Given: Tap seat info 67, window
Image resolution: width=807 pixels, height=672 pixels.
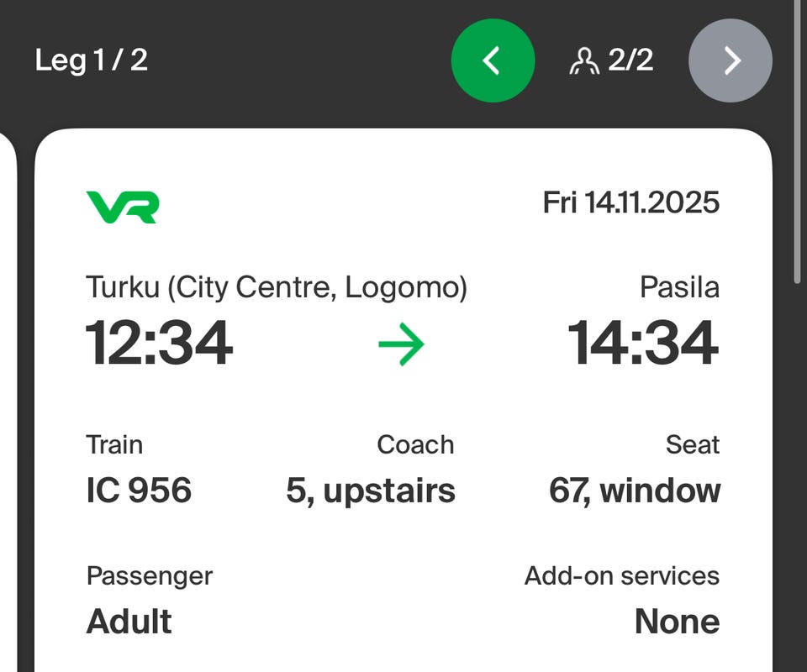Looking at the screenshot, I should (x=635, y=491).
